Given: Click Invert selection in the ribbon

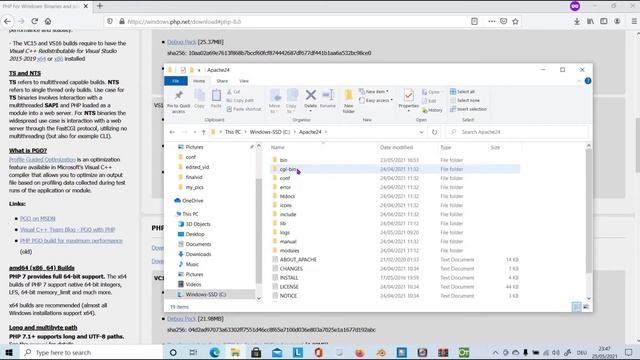Looking at the screenshot, I should coord(468,109).
